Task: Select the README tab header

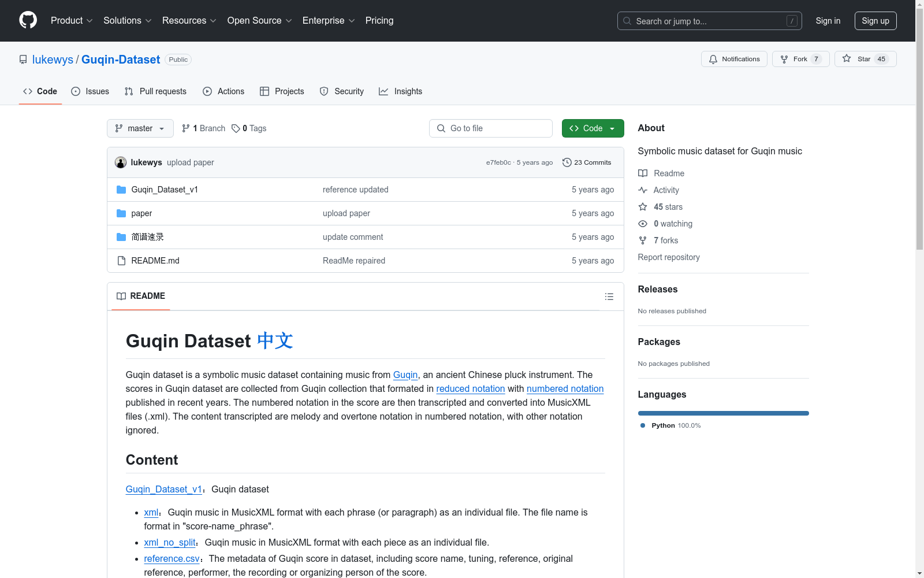Action: [x=141, y=296]
